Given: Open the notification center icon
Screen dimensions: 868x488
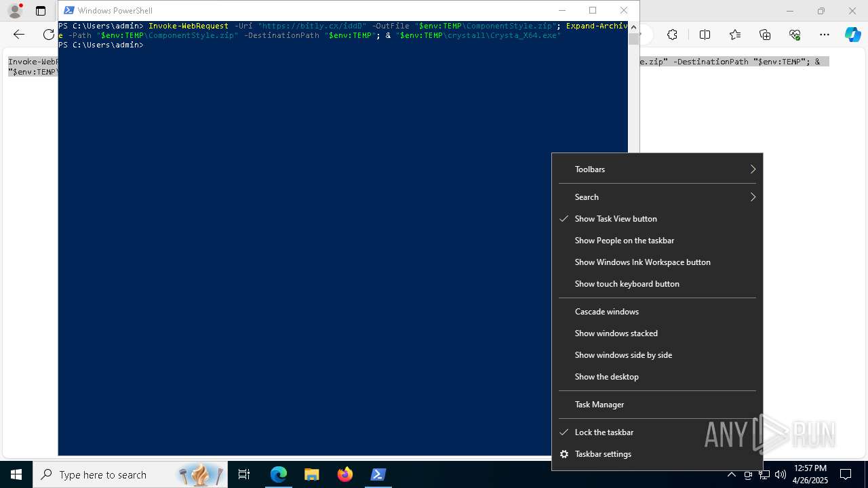Looking at the screenshot, I should [846, 474].
